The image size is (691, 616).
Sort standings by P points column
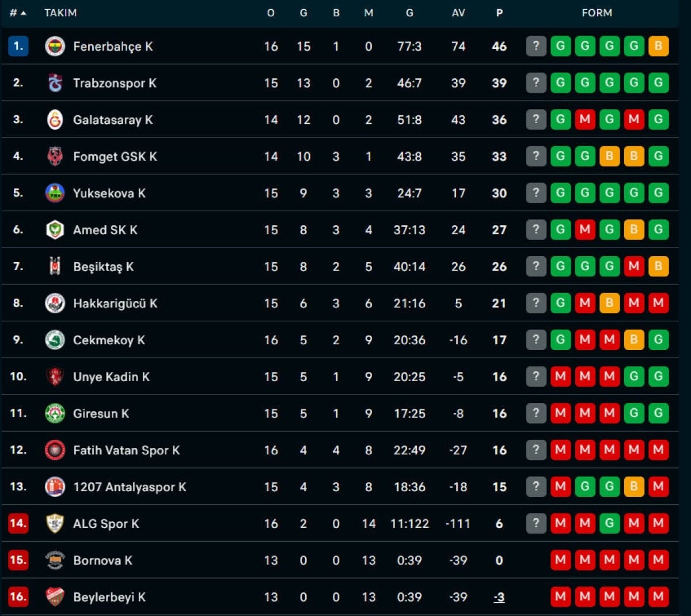point(499,13)
